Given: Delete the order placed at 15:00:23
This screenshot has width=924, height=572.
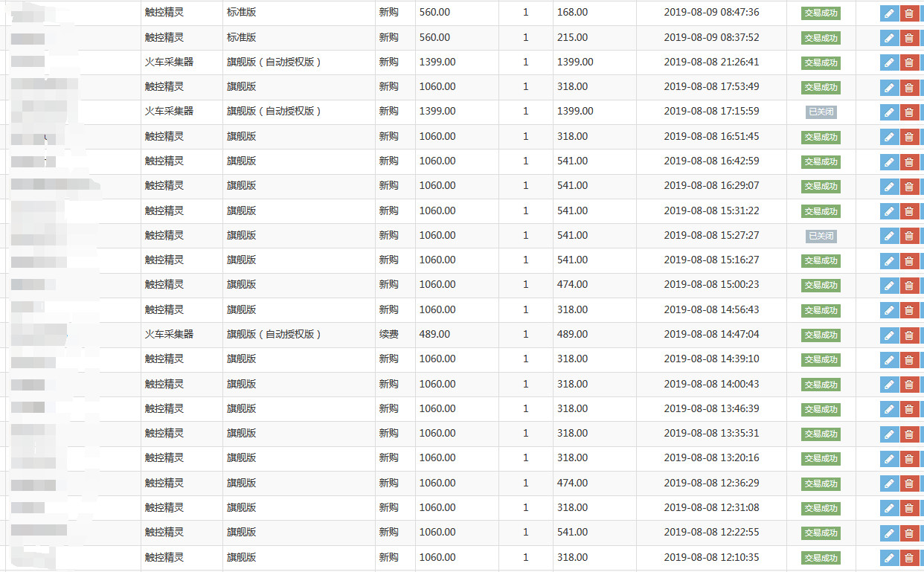Looking at the screenshot, I should [x=908, y=286].
